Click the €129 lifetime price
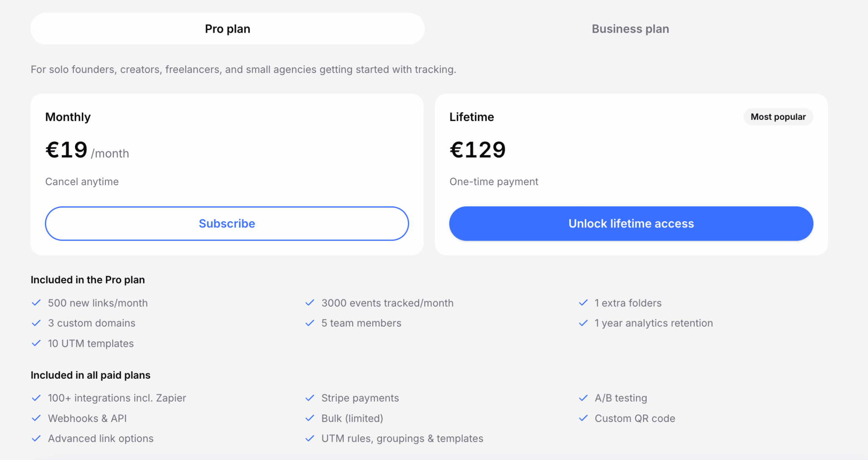868x460 pixels. click(478, 150)
